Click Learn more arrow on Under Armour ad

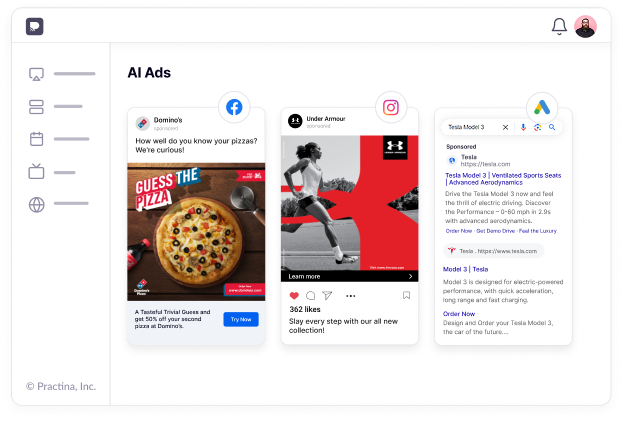[410, 276]
